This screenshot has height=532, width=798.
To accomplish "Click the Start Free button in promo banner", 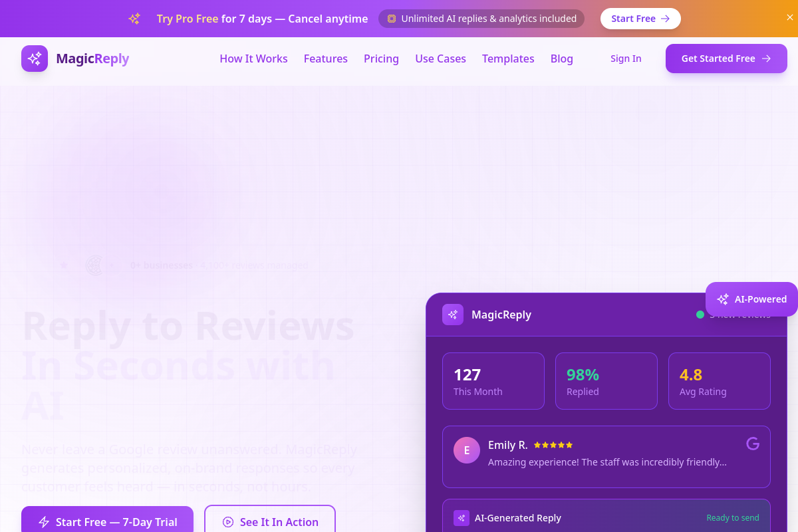I will pyautogui.click(x=640, y=19).
